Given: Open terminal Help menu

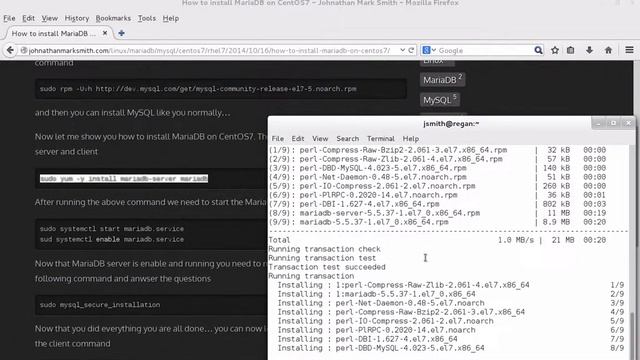Looking at the screenshot, I should pyautogui.click(x=411, y=139).
